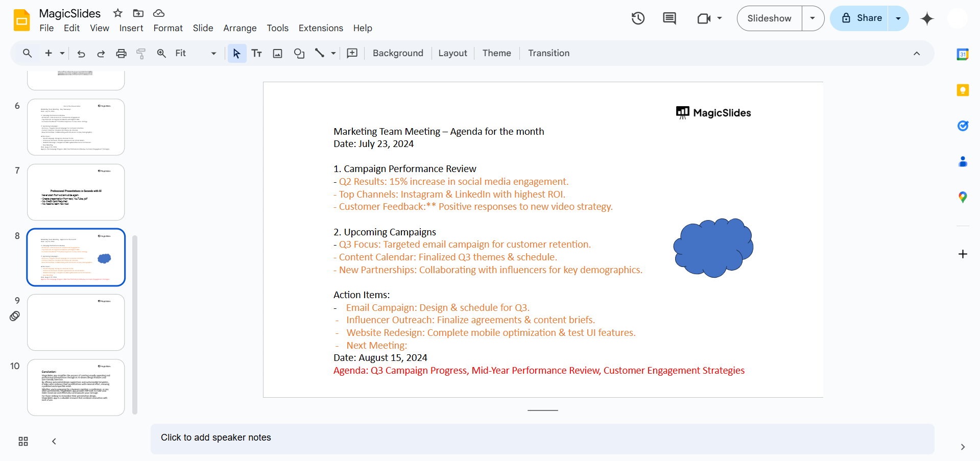Open the Arrange menu
This screenshot has width=980, height=461.
(240, 28)
